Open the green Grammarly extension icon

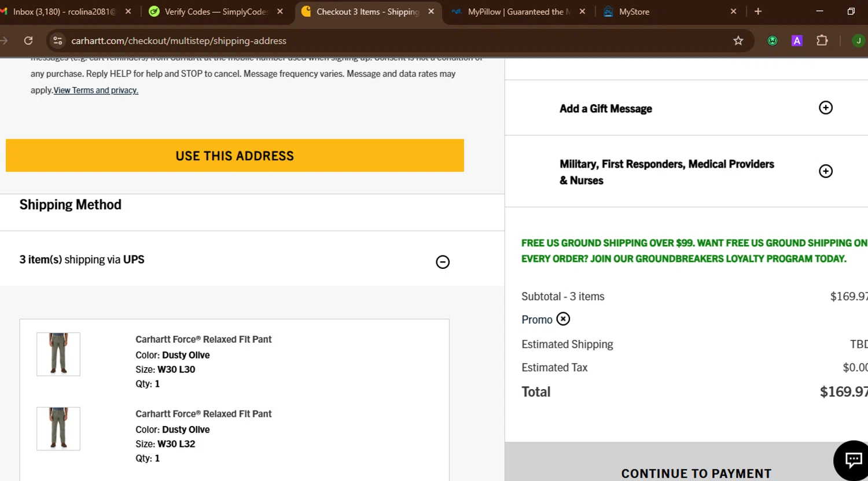772,40
